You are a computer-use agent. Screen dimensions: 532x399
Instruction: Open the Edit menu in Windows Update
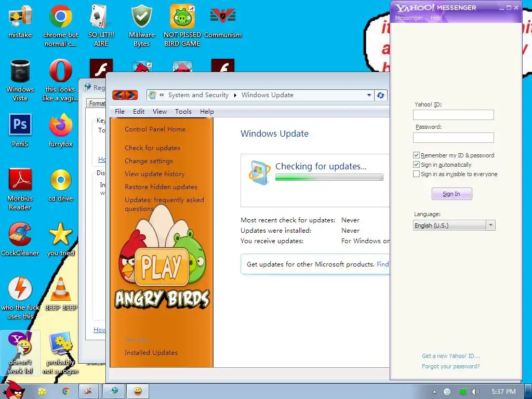[x=138, y=111]
